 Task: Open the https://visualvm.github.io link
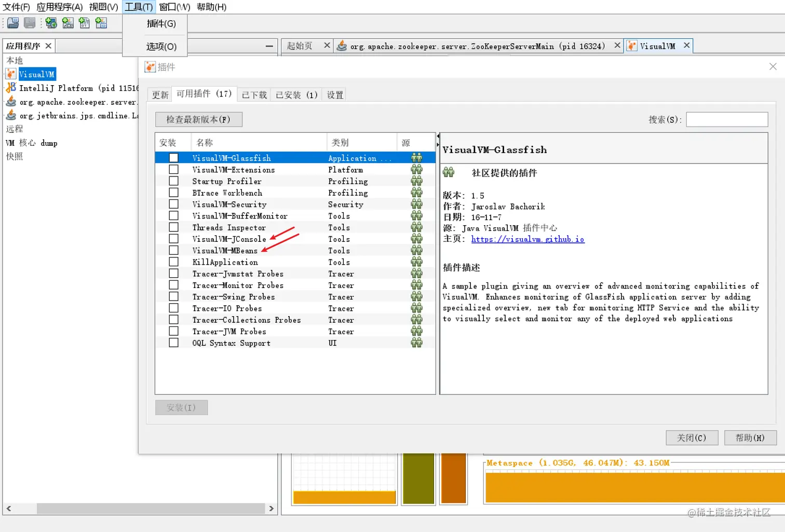click(527, 239)
